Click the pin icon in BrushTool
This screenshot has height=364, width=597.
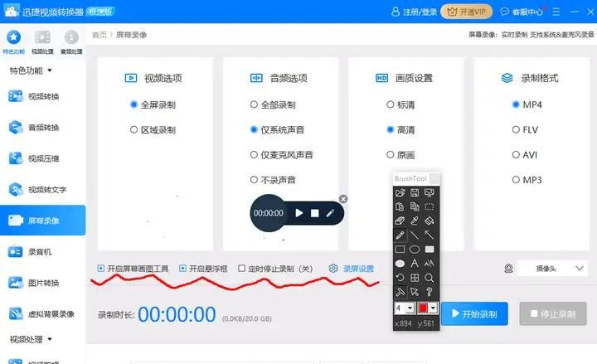point(400,292)
